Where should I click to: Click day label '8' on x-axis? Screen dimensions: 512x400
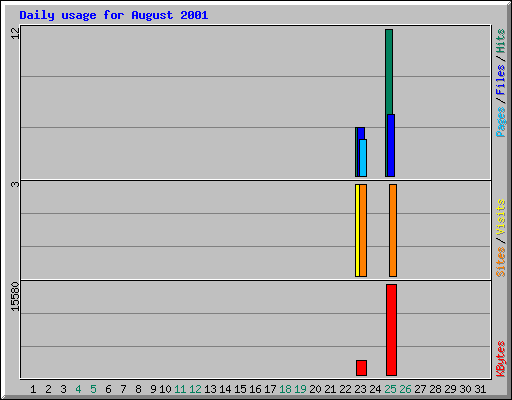[x=138, y=389]
